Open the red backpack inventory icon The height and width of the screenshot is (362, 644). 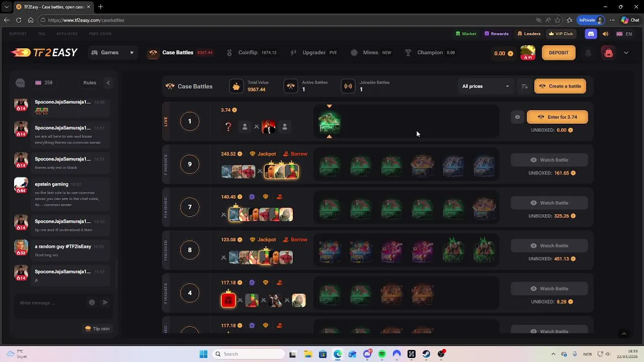point(608,53)
